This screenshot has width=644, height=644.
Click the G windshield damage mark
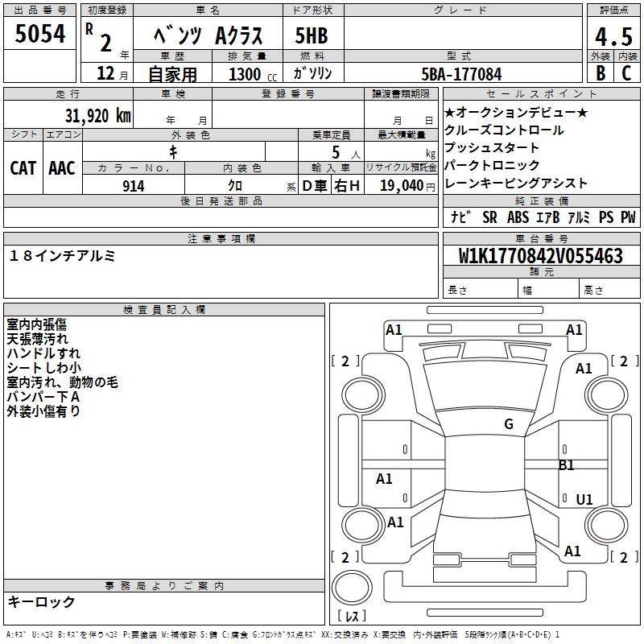[509, 423]
